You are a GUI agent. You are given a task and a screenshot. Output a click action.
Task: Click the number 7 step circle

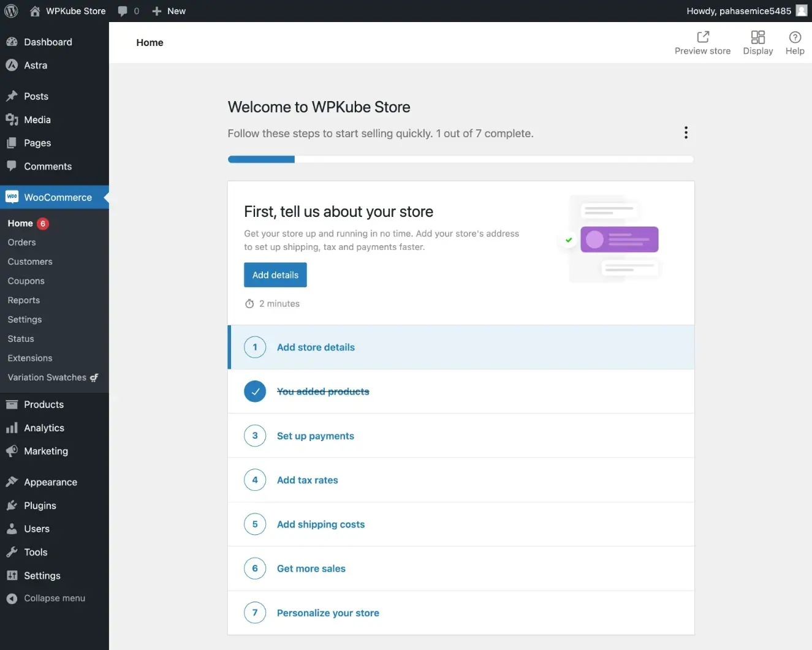[x=255, y=613]
